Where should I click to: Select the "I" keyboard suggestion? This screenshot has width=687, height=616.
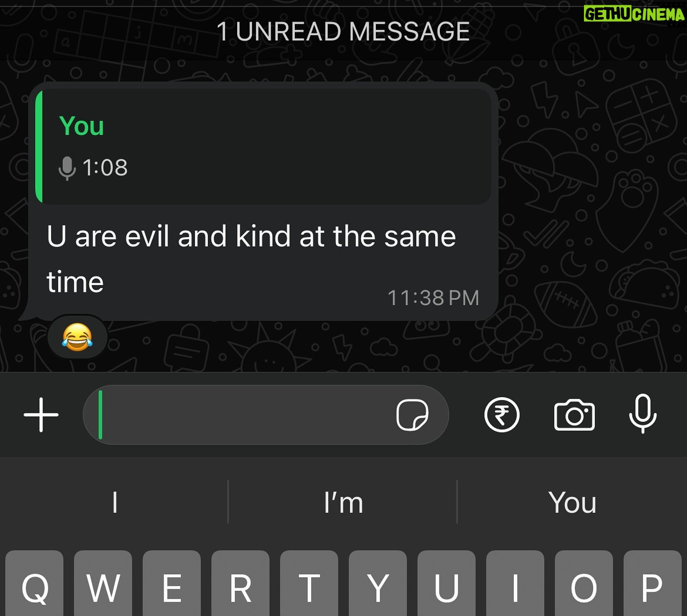point(114,503)
